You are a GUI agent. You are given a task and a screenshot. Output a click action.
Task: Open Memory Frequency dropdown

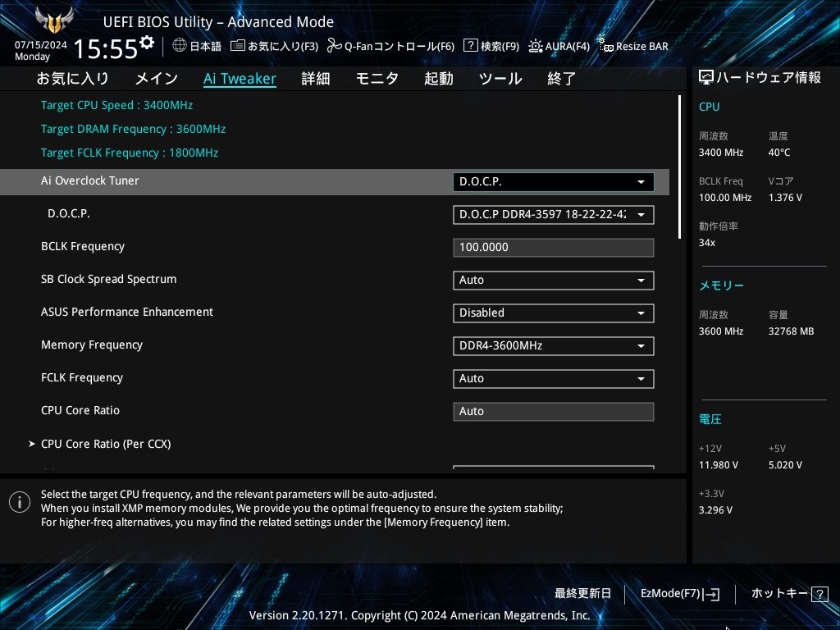coord(554,346)
